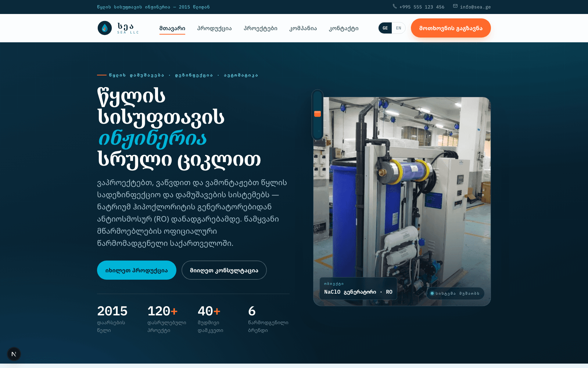
Task: Click the orange indicator on vertical gauge
Action: click(x=318, y=114)
